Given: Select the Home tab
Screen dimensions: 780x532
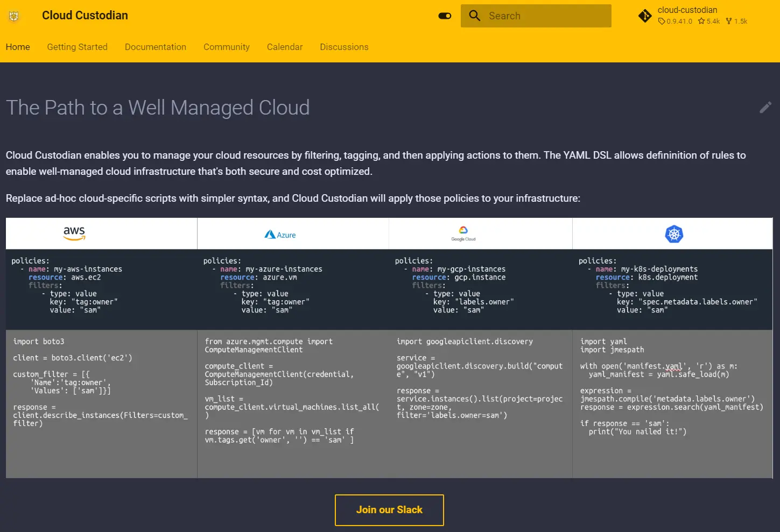Looking at the screenshot, I should click(x=18, y=47).
